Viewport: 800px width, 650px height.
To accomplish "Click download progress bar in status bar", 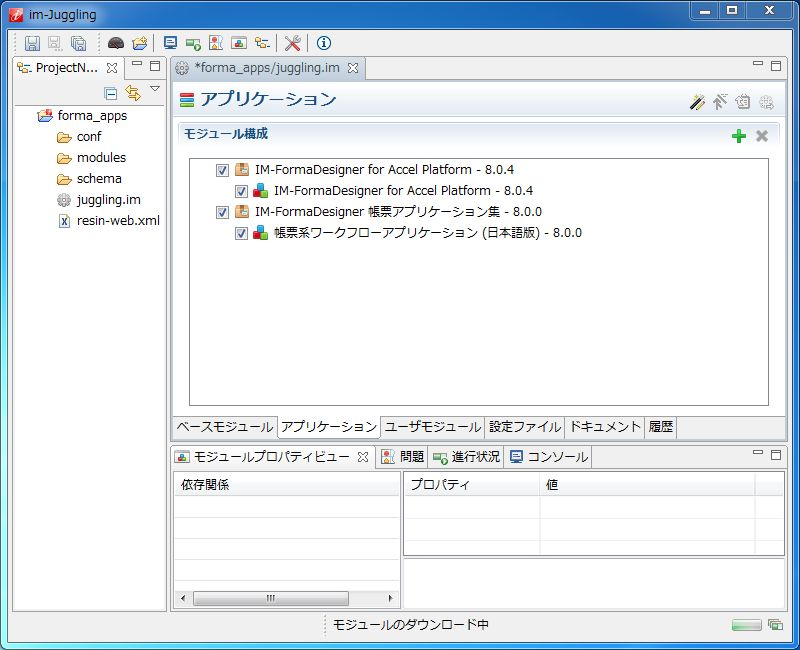I will point(746,625).
